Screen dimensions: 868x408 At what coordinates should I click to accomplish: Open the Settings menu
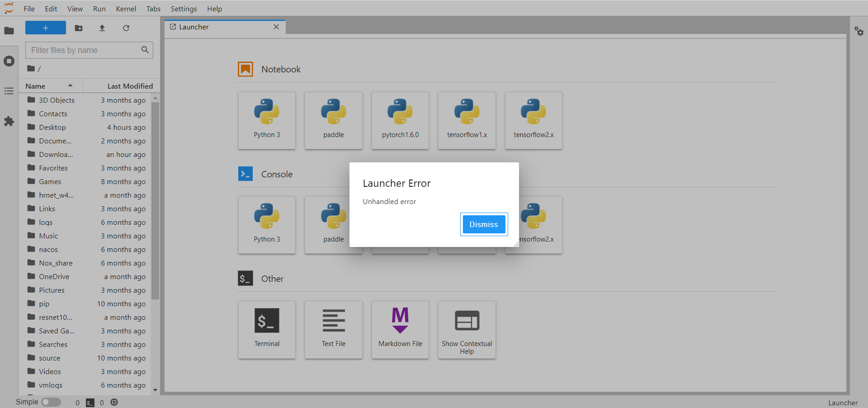[184, 9]
